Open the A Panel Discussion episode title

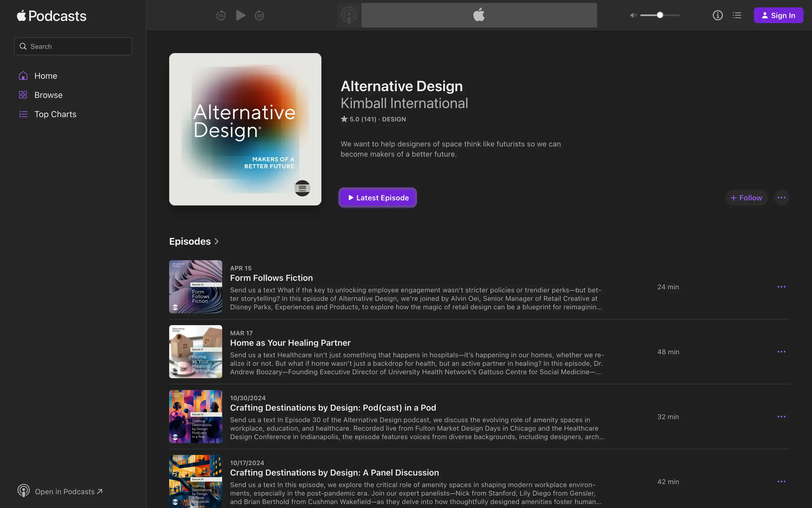(334, 472)
